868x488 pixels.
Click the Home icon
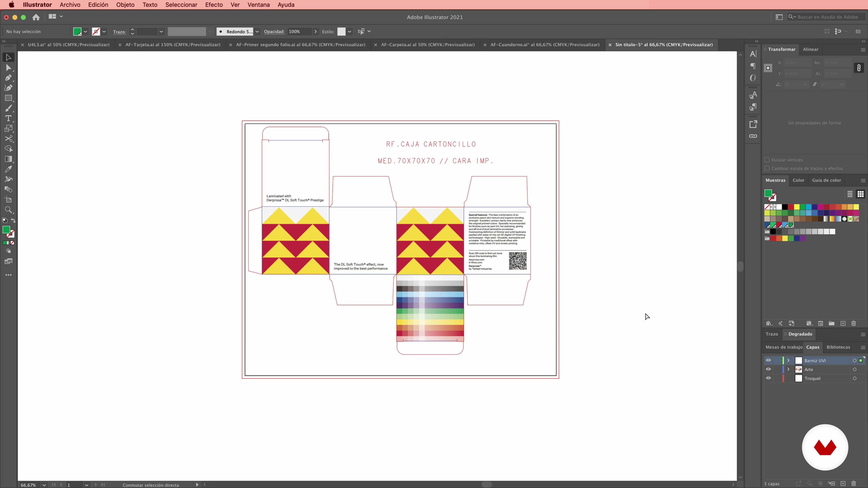[36, 17]
